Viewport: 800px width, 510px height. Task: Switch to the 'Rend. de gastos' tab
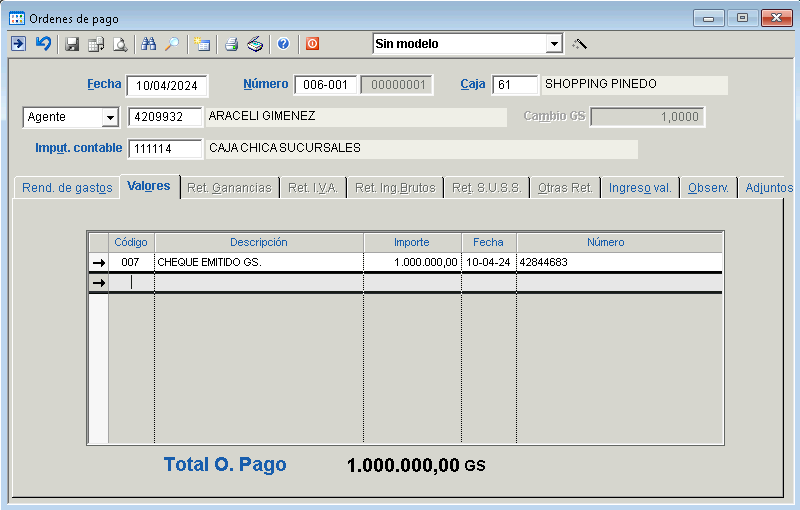pos(67,188)
